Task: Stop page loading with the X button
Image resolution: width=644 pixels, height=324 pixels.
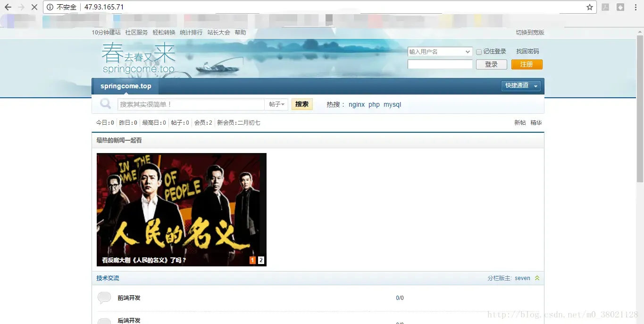Action: 34,7
